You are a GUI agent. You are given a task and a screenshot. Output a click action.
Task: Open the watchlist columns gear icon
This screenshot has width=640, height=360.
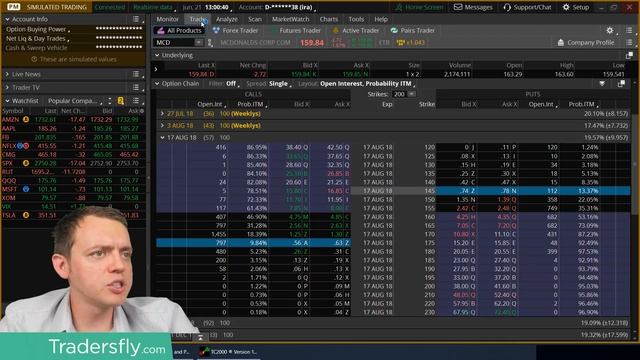[142, 111]
